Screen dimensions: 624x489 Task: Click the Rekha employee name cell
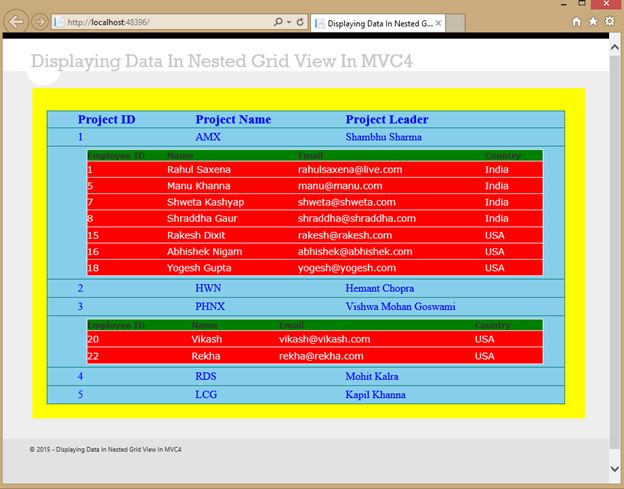(x=205, y=356)
